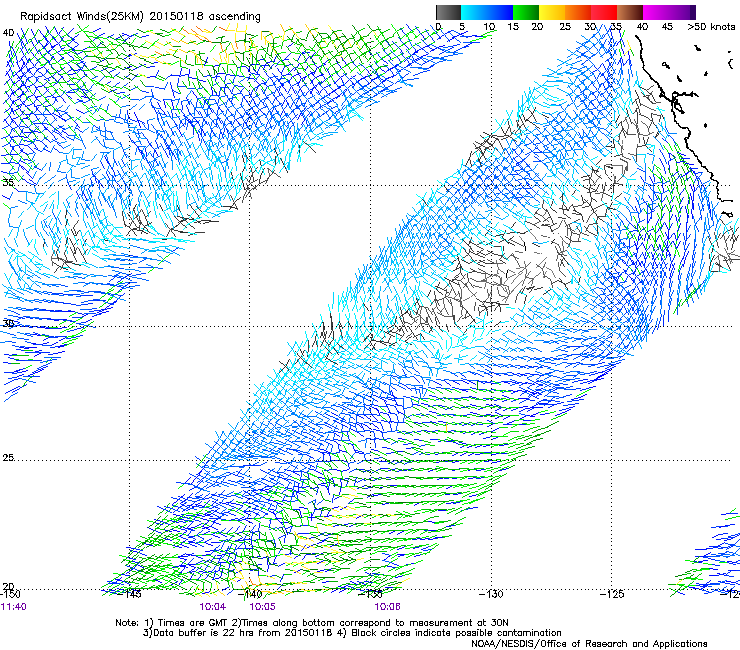Click the purple '10:04' pass time
Screen dimensions: 740x650
pyautogui.click(x=212, y=607)
